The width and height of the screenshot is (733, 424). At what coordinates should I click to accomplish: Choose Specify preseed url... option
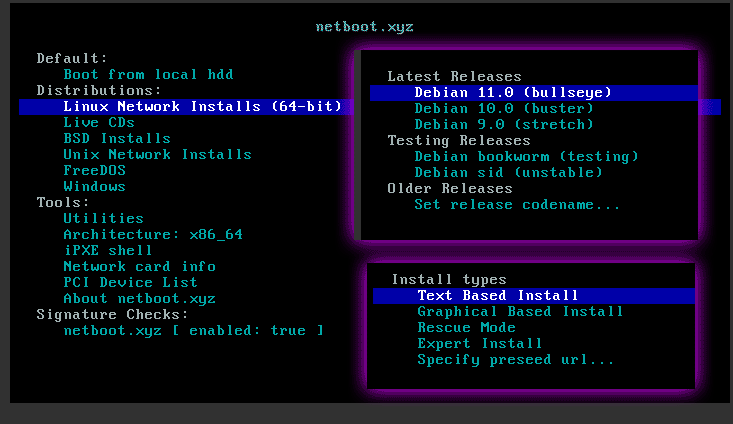pyautogui.click(x=515, y=360)
